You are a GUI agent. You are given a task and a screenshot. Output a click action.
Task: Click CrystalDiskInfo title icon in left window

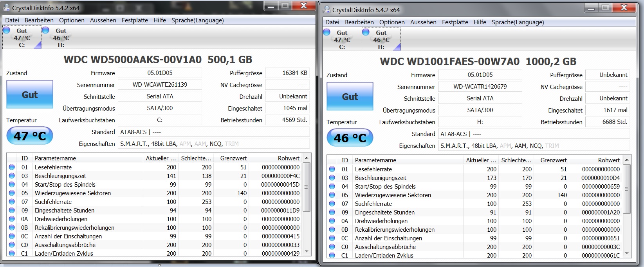tap(6, 7)
